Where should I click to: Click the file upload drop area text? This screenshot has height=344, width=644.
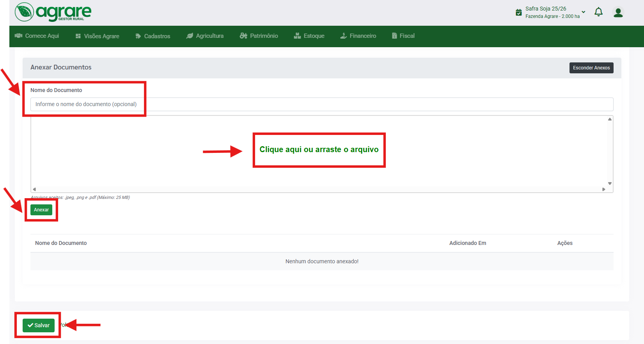(x=319, y=149)
